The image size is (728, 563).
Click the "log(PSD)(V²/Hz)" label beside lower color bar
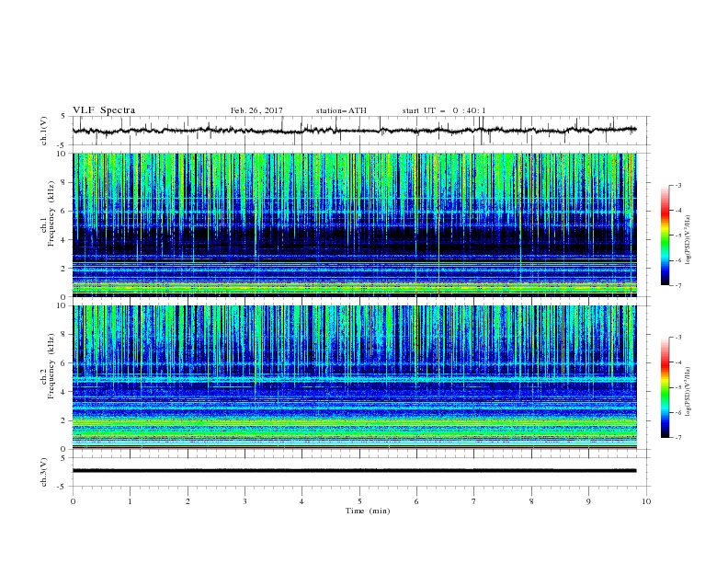click(x=688, y=391)
